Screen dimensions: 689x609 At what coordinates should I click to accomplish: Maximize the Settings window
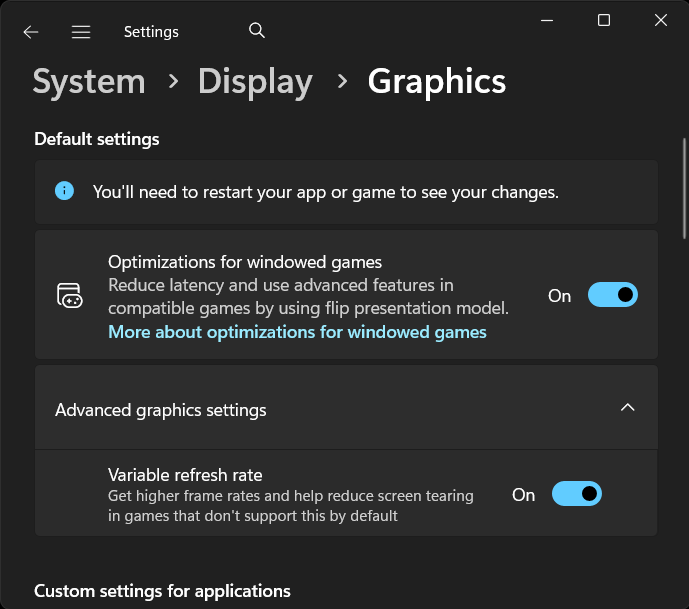604,20
